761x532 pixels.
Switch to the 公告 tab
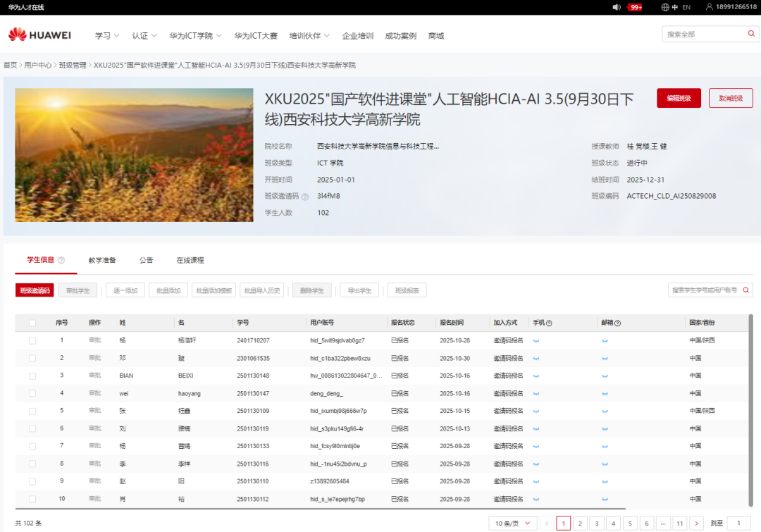[x=146, y=260]
